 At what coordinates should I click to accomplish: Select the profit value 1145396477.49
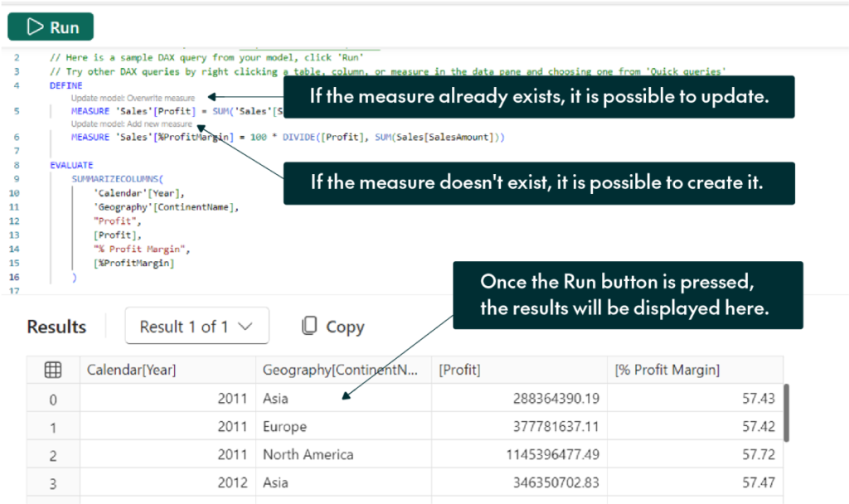(546, 455)
